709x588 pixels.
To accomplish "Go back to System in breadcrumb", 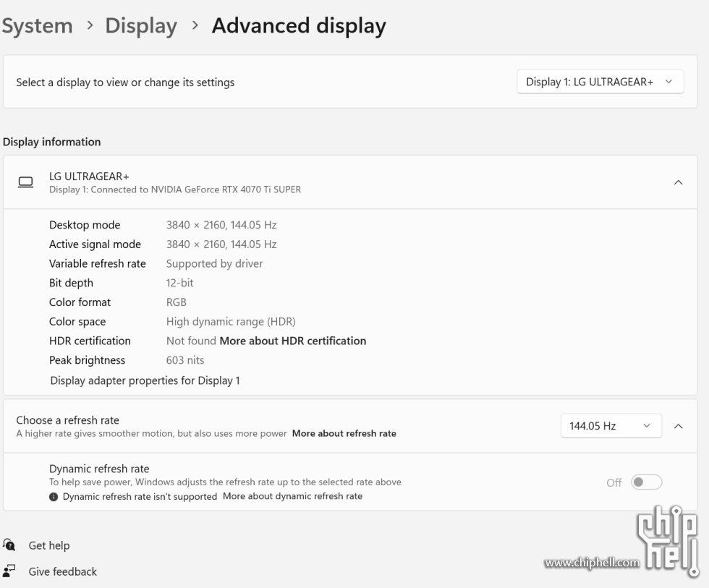I will tap(37, 26).
